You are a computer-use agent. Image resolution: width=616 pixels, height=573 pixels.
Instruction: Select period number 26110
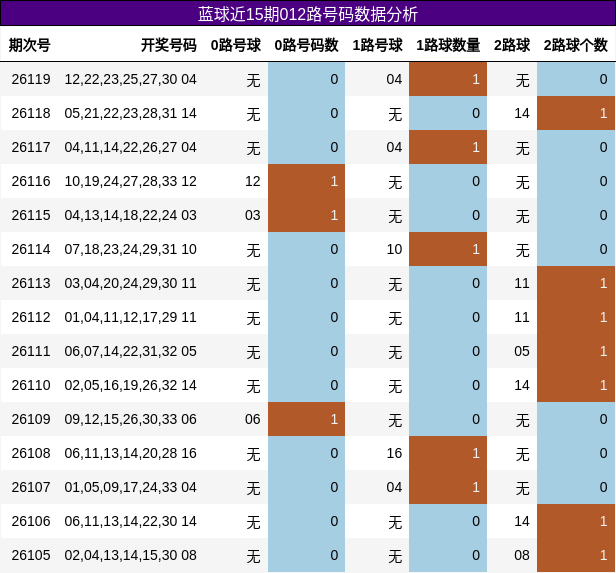[x=31, y=385]
